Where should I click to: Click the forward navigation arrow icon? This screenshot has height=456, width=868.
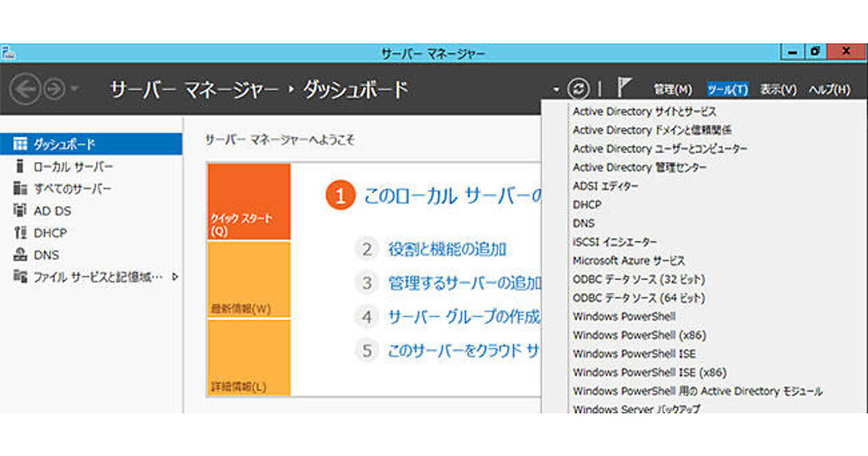[x=54, y=89]
